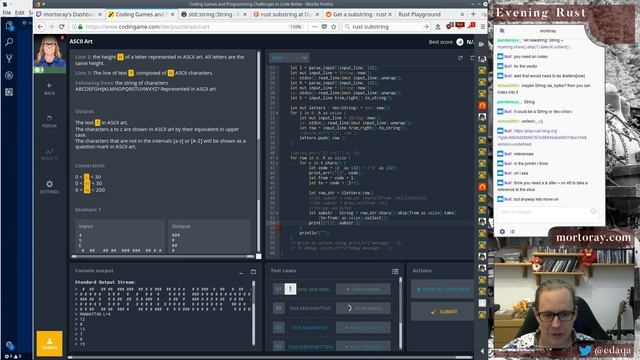Click the statement panel horizontal scrollbar
This screenshot has width=640, height=360.
click(163, 256)
